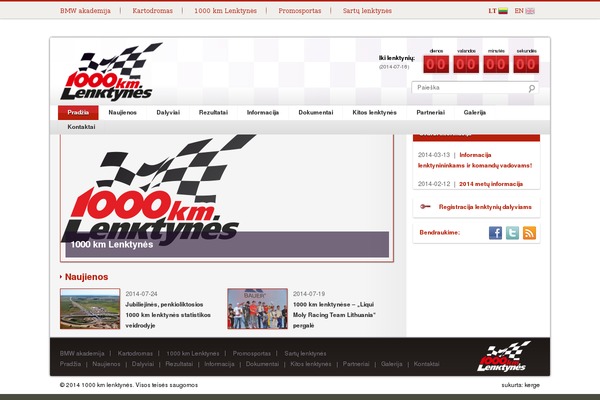Click the 2014-07-24 news date
600x400 pixels.
[141, 294]
